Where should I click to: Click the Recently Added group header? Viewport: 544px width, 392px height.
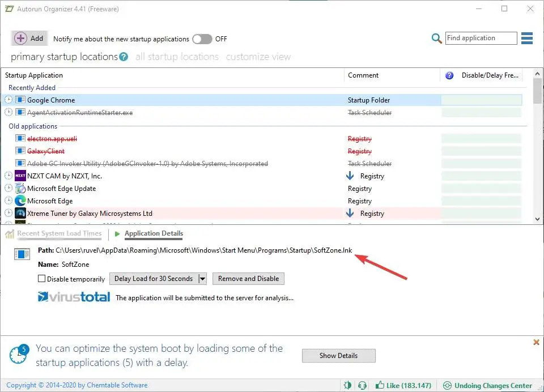(32, 88)
